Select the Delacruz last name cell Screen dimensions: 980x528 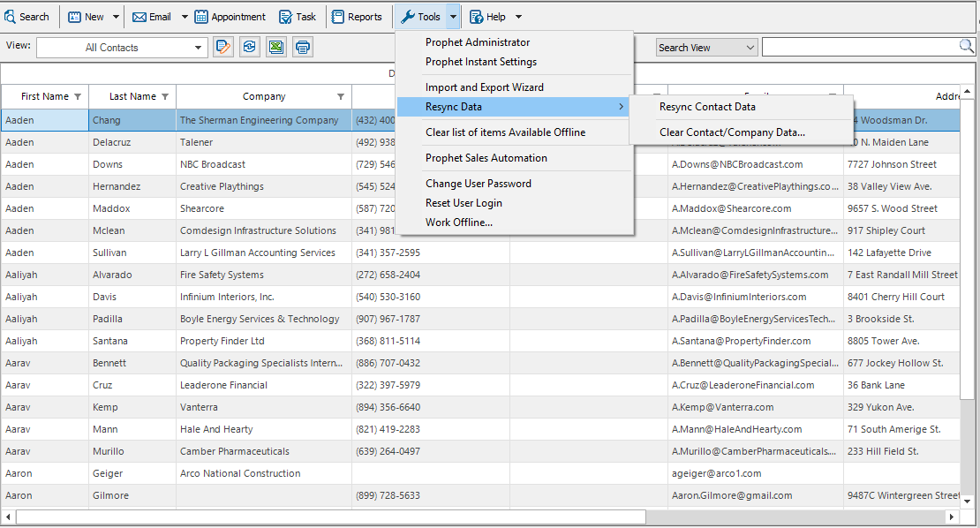132,142
